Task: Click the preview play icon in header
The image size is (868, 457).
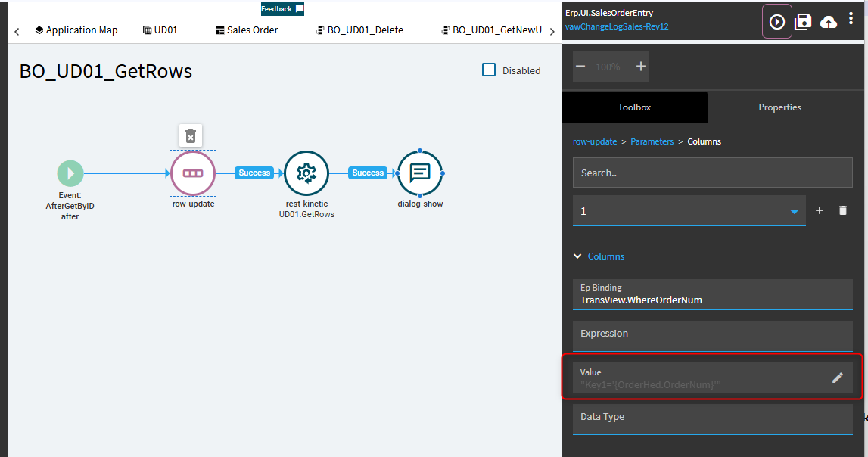Action: click(776, 22)
